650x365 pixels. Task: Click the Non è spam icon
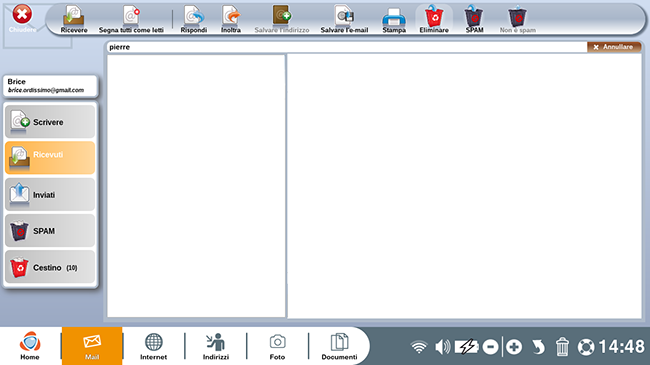coord(518,19)
